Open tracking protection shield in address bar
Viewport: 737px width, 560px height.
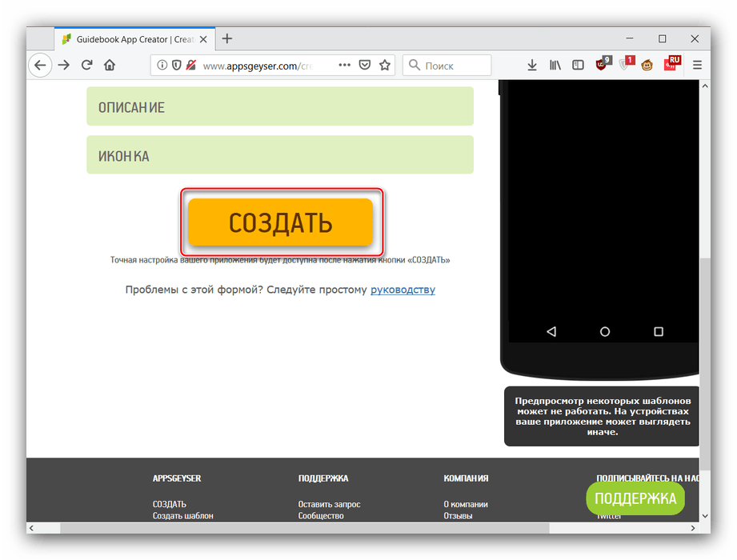176,65
